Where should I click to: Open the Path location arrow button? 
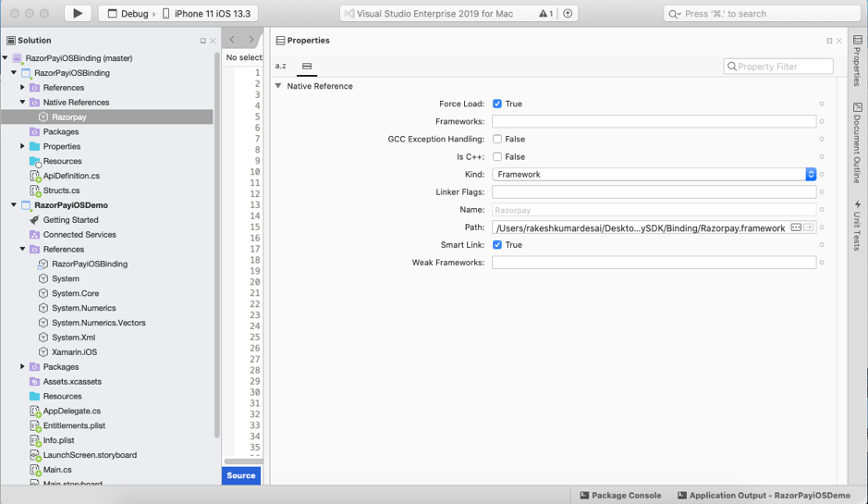pos(809,227)
